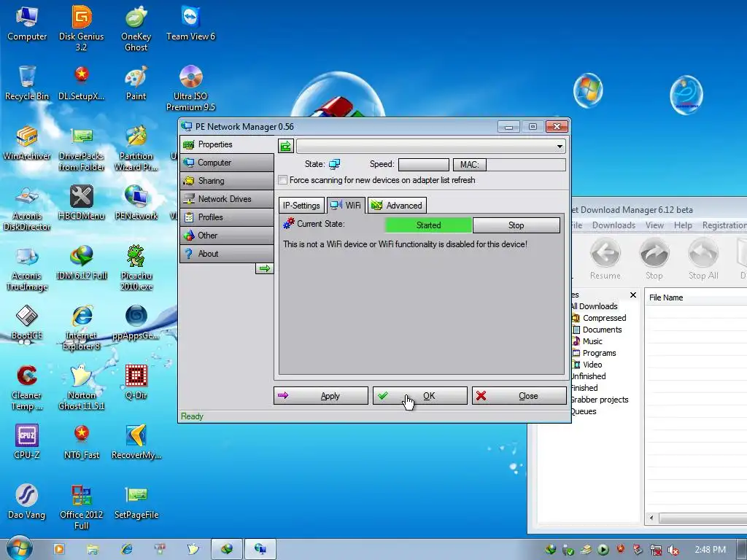
Task: Open RecoverMy... desktop icon
Action: [x=136, y=443]
